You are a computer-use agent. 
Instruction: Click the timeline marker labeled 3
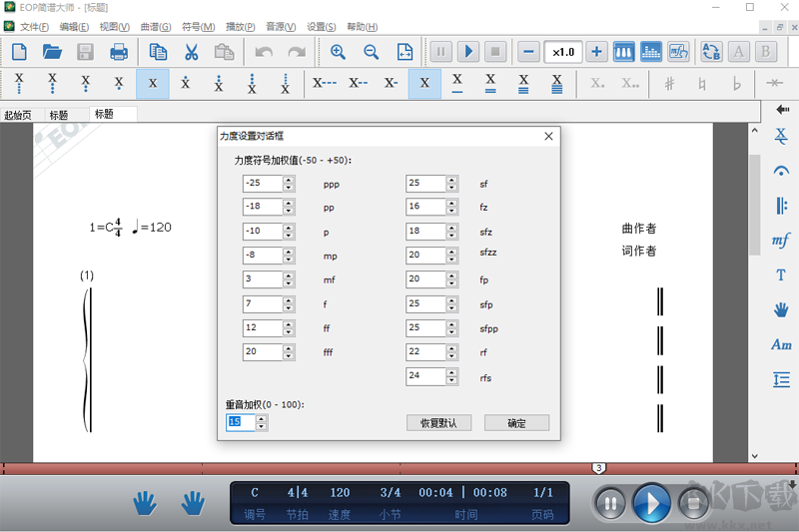(598, 468)
